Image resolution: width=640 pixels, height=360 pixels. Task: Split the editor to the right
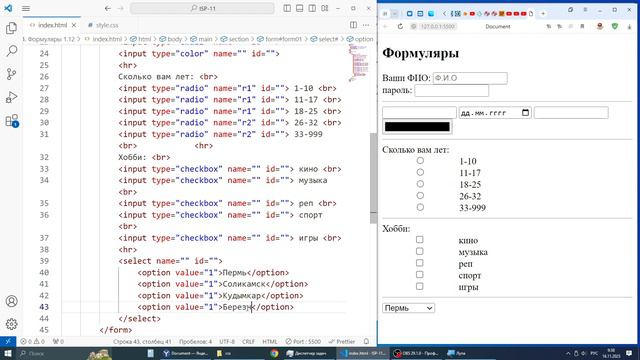(x=353, y=25)
